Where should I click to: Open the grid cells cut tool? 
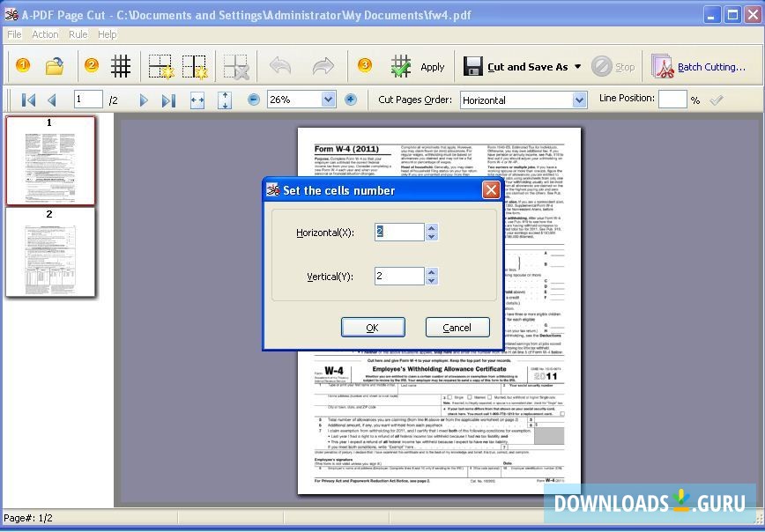coord(121,66)
